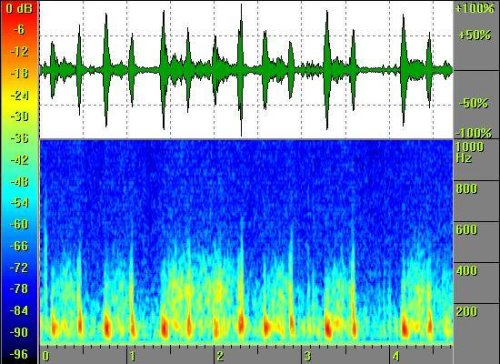The width and height of the screenshot is (500, 364).
Task: Click the +50% amplitude scale label
Action: click(475, 35)
